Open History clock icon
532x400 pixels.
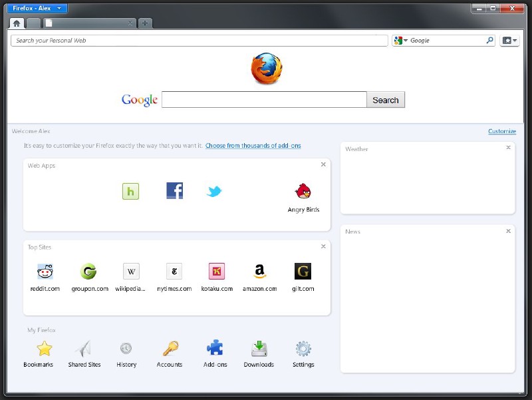[126, 348]
